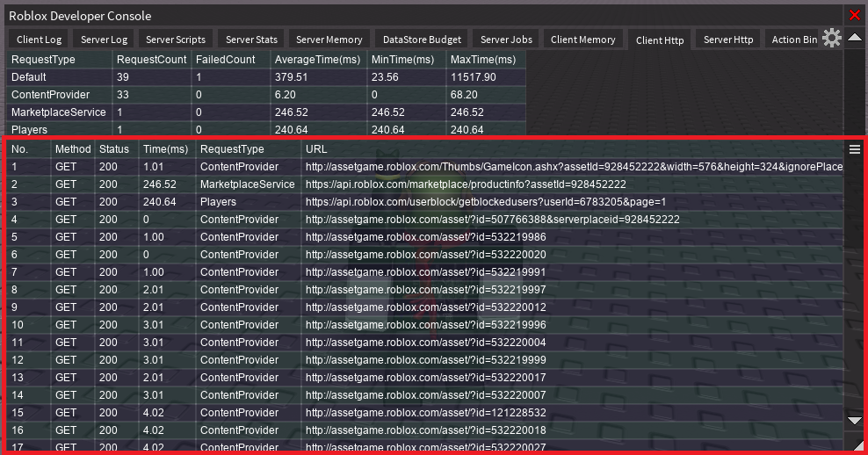
Task: Open the request table hamburger menu
Action: click(855, 149)
